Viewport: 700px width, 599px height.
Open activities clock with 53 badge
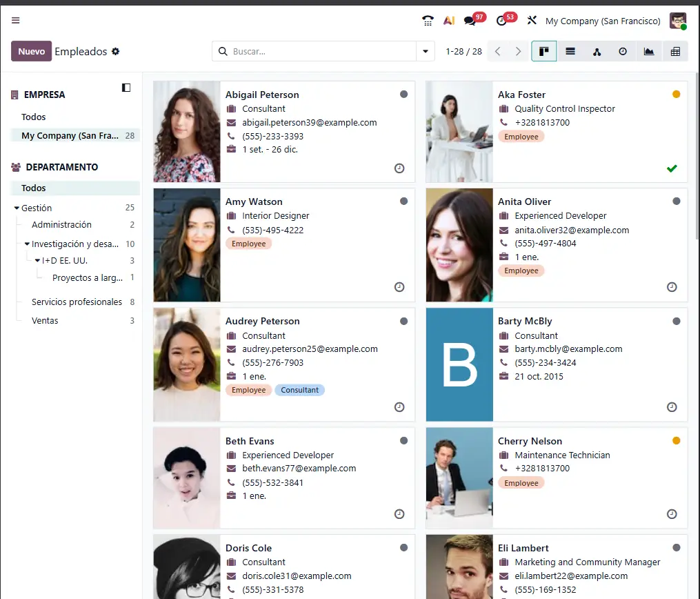tap(502, 21)
